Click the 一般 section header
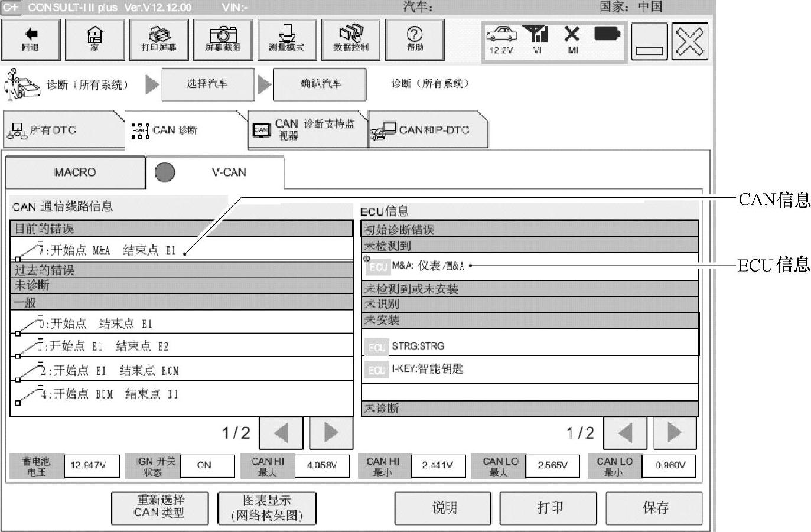 (x=181, y=303)
